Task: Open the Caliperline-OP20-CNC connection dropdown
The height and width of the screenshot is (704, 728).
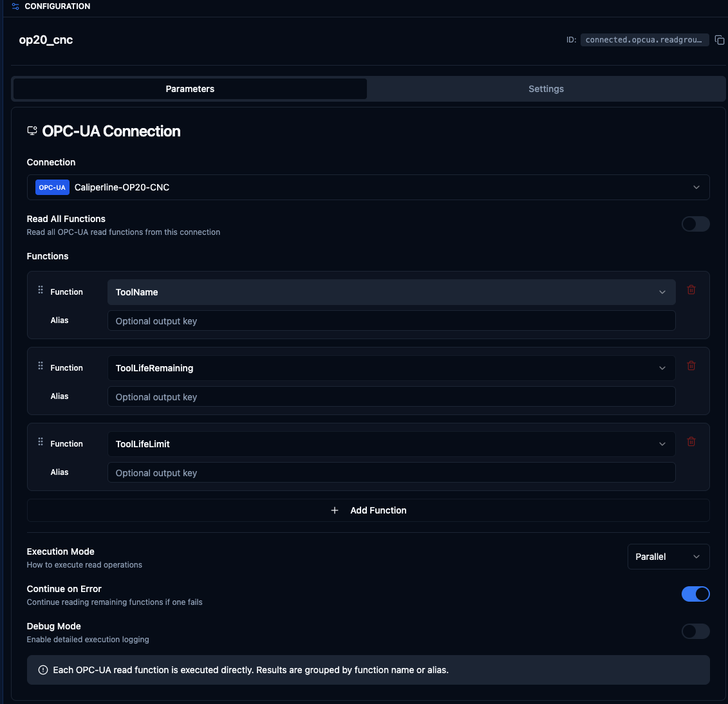Action: coord(368,187)
